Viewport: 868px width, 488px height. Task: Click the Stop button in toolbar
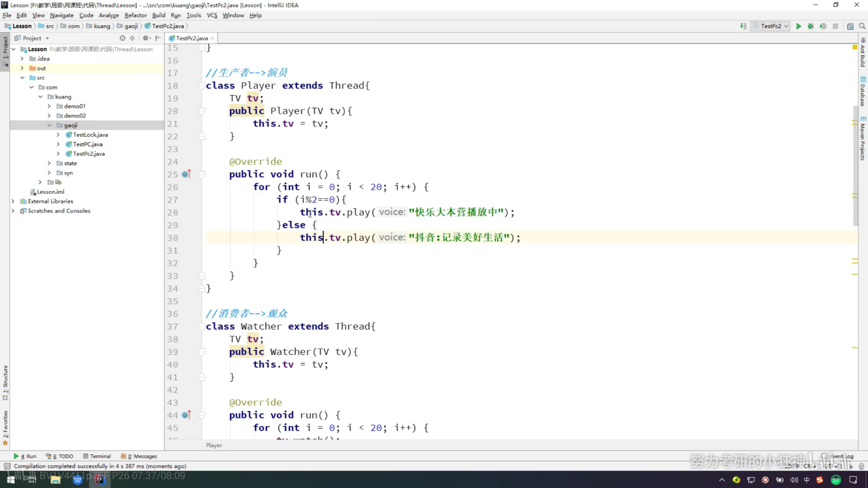click(x=835, y=26)
